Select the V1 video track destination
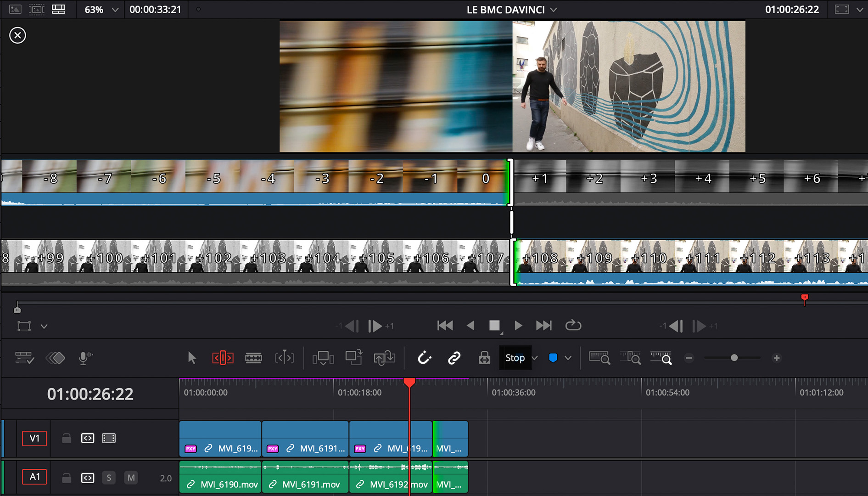 coord(34,438)
